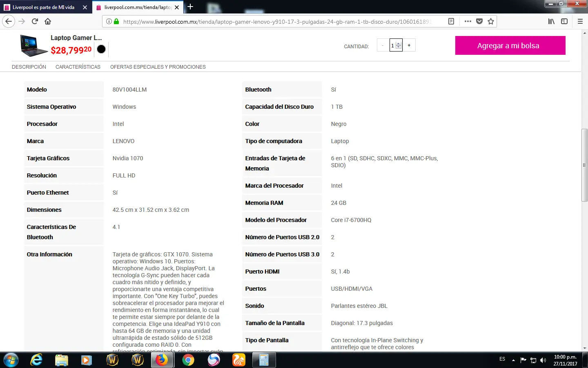This screenshot has height=368, width=588.
Task: Click the ES language indicator
Action: click(x=502, y=359)
